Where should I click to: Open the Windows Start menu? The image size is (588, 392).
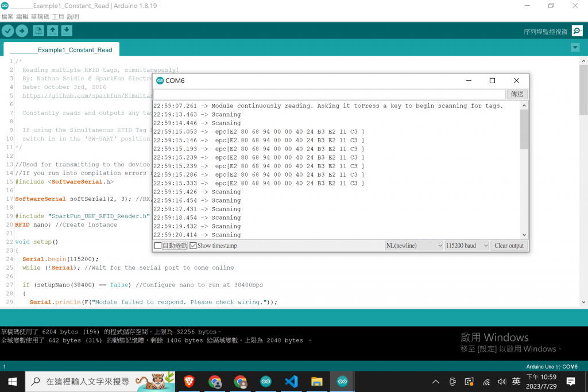pos(13,382)
